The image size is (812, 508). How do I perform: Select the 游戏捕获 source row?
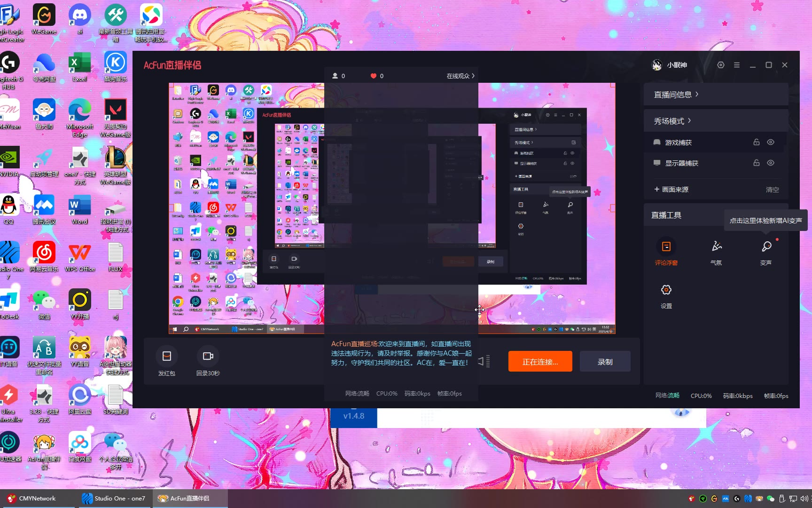(716, 142)
